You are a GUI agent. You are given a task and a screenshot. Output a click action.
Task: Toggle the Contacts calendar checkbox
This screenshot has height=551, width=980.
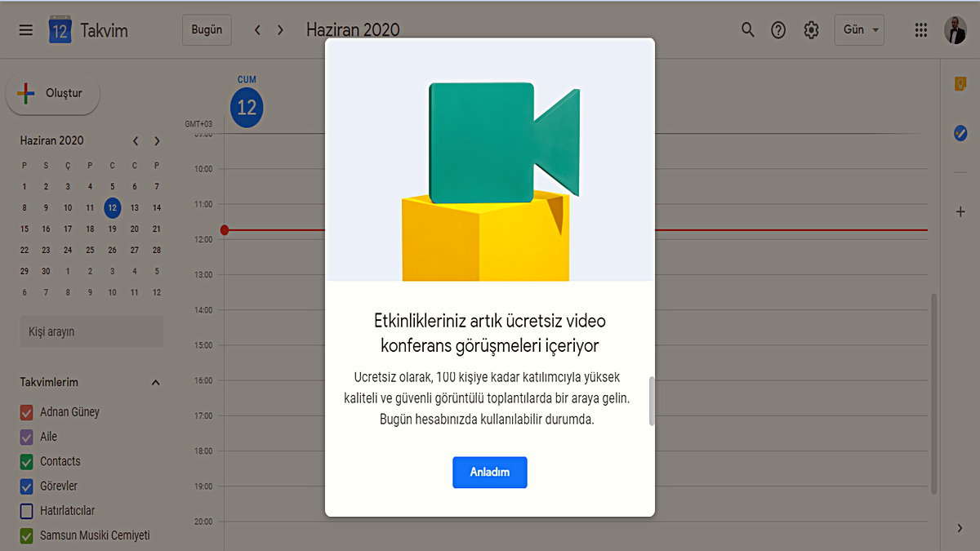click(26, 461)
